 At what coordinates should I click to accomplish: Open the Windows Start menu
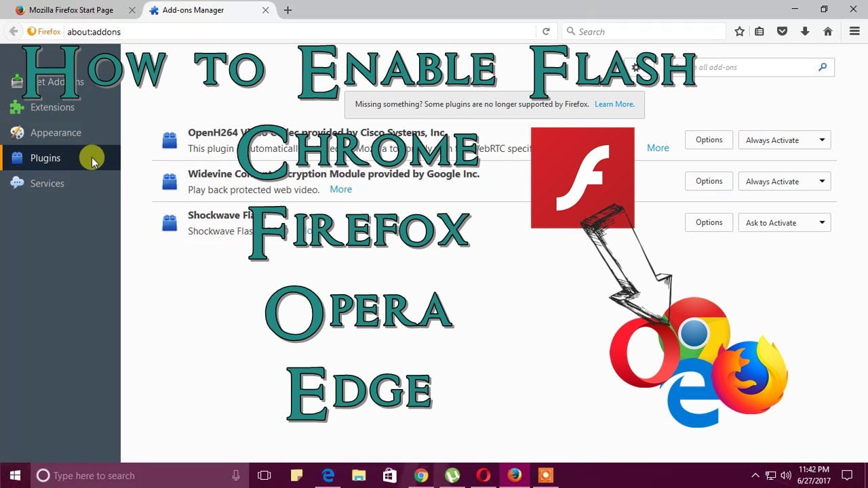[15, 475]
